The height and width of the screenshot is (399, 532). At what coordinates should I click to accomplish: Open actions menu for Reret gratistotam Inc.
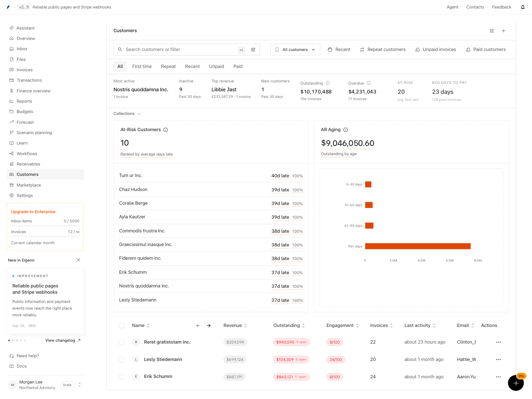coord(498,342)
